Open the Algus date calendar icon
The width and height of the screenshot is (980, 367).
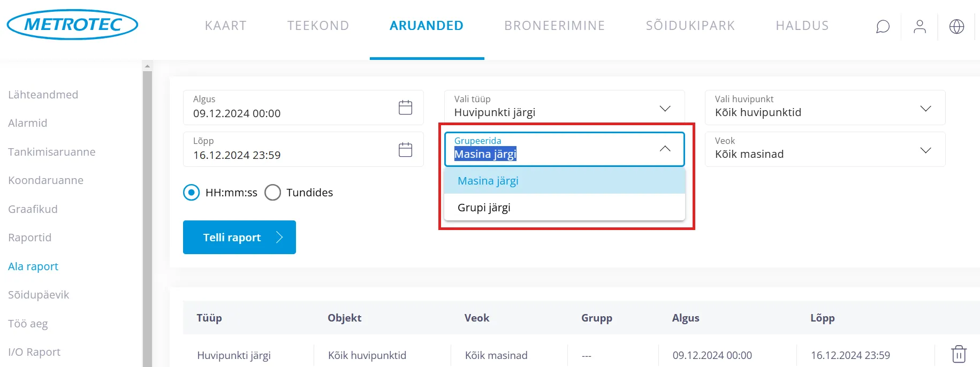(405, 108)
